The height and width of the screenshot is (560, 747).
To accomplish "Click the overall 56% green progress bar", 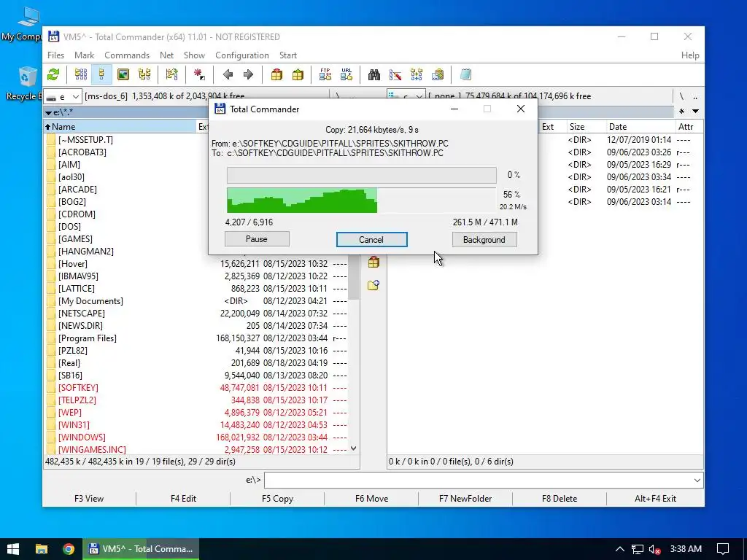I will click(x=362, y=200).
